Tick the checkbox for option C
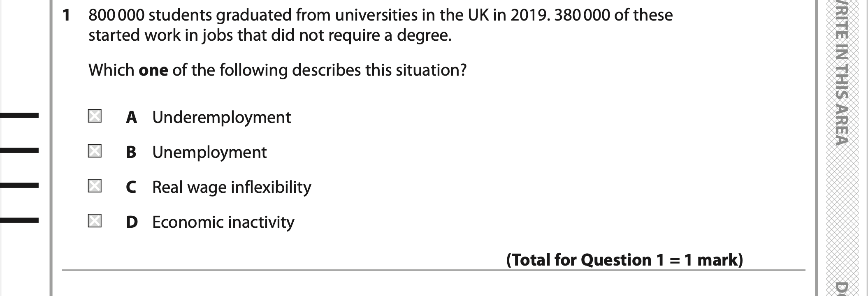The image size is (868, 296). click(95, 186)
